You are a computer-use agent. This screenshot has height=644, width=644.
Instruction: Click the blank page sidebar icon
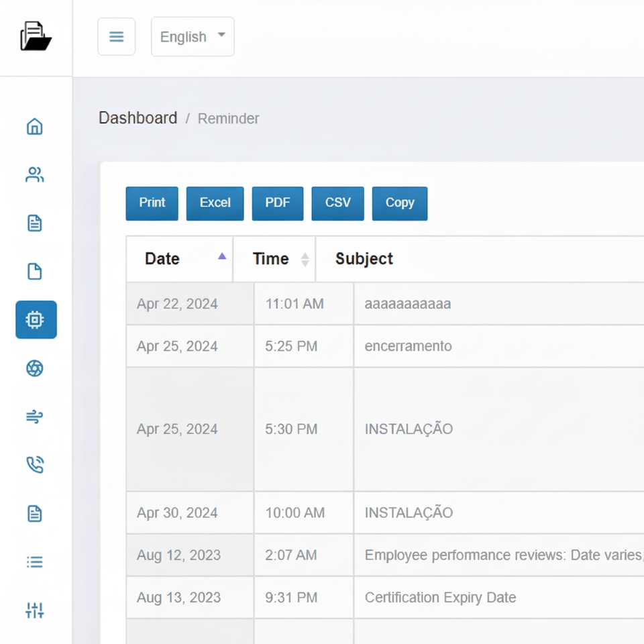tap(35, 272)
